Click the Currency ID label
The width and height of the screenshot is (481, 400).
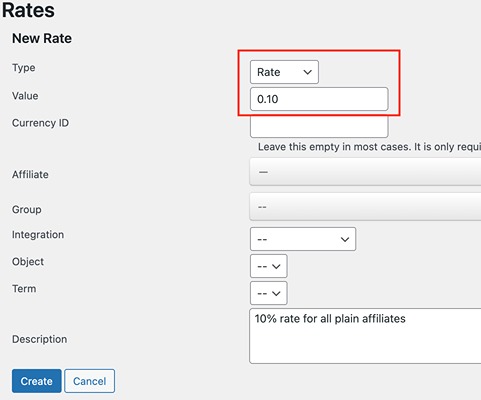tap(40, 123)
